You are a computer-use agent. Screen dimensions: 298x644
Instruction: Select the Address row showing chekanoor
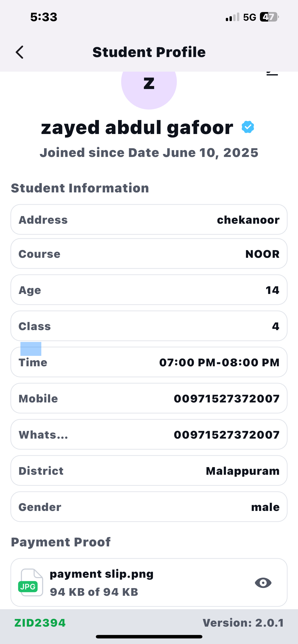coord(149,220)
